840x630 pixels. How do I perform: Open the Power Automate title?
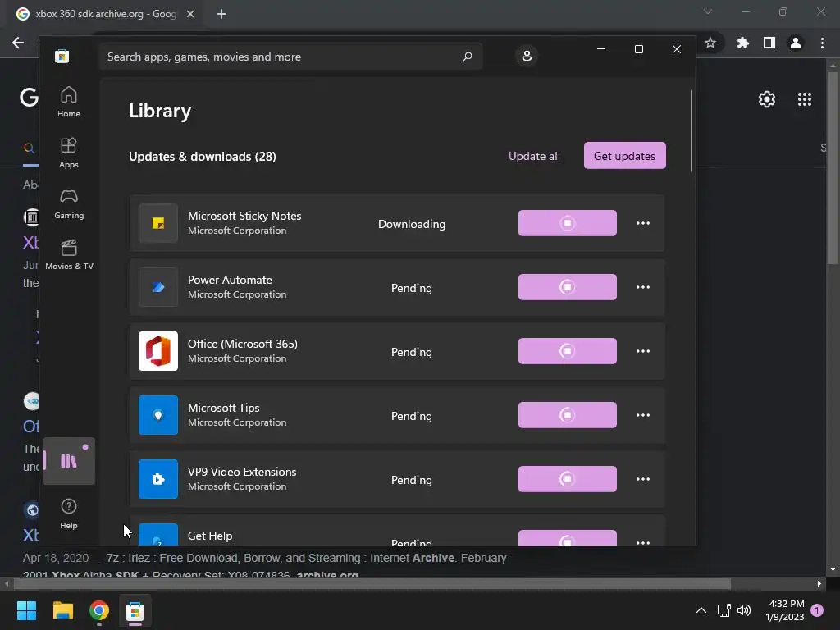230,281
